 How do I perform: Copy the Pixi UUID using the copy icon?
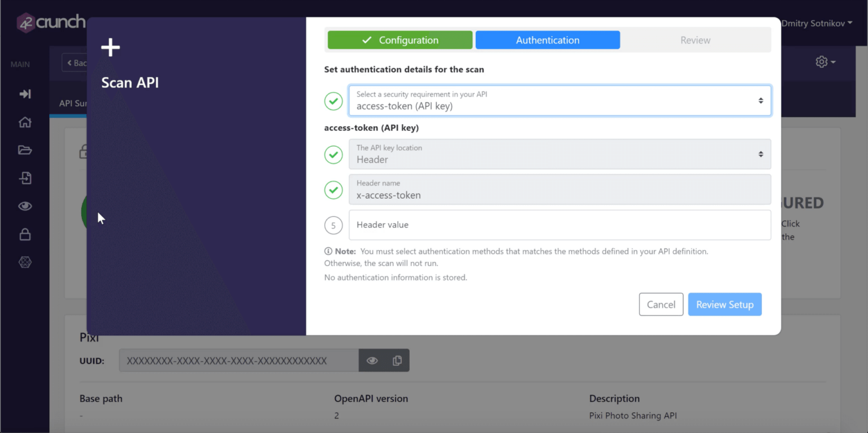pyautogui.click(x=397, y=360)
